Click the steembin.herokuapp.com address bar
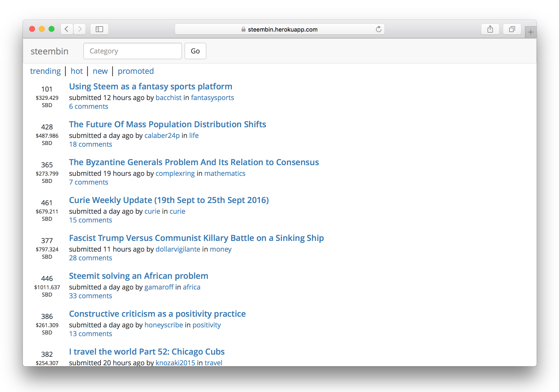The height and width of the screenshot is (392, 559). [282, 29]
